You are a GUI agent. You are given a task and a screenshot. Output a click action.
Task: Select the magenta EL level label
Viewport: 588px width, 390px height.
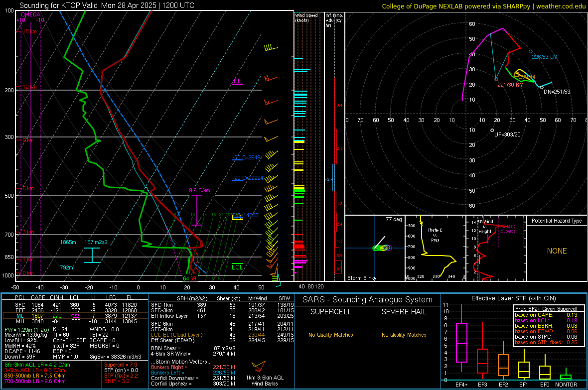coord(237,81)
